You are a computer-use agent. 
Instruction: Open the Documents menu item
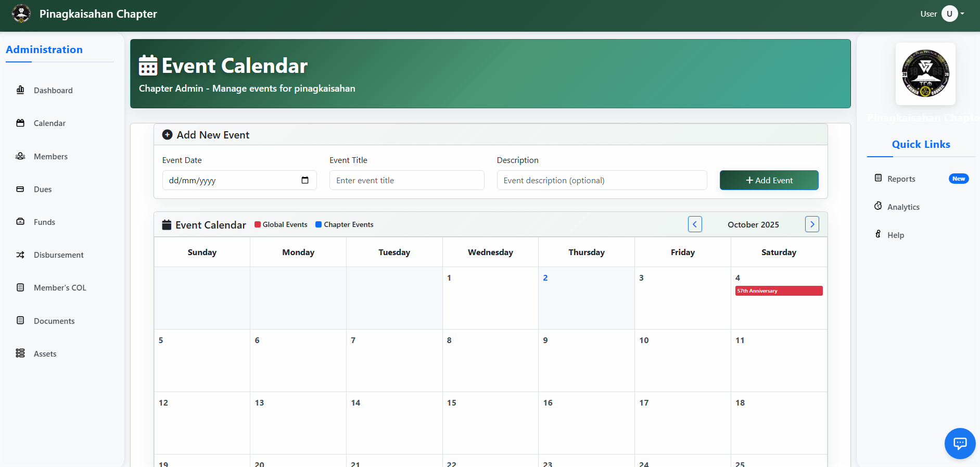coord(54,321)
